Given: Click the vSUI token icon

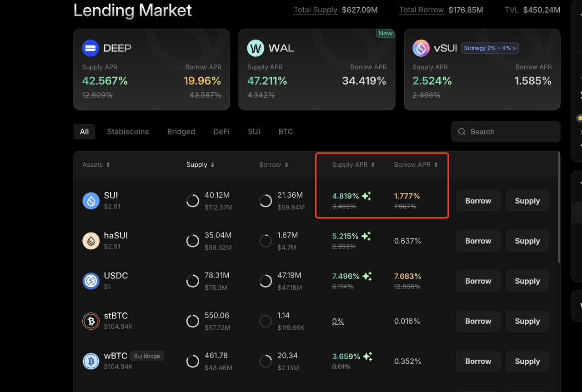Looking at the screenshot, I should 421,48.
